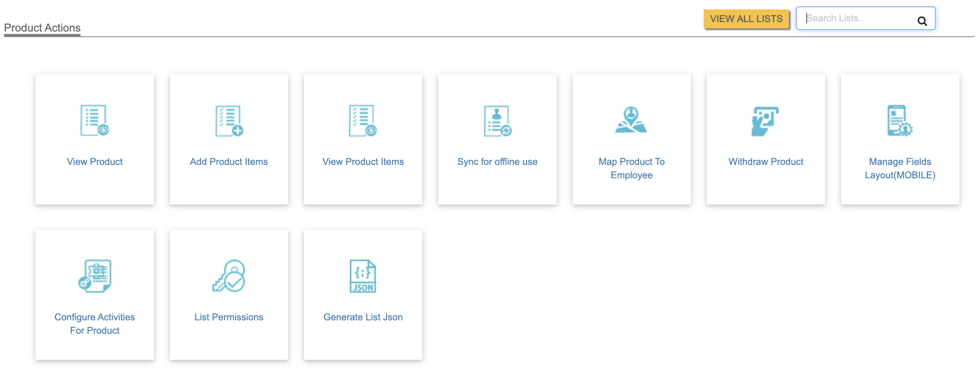Viewport: 980px width, 374px height.
Task: Open the List Permissions text link
Action: (229, 317)
